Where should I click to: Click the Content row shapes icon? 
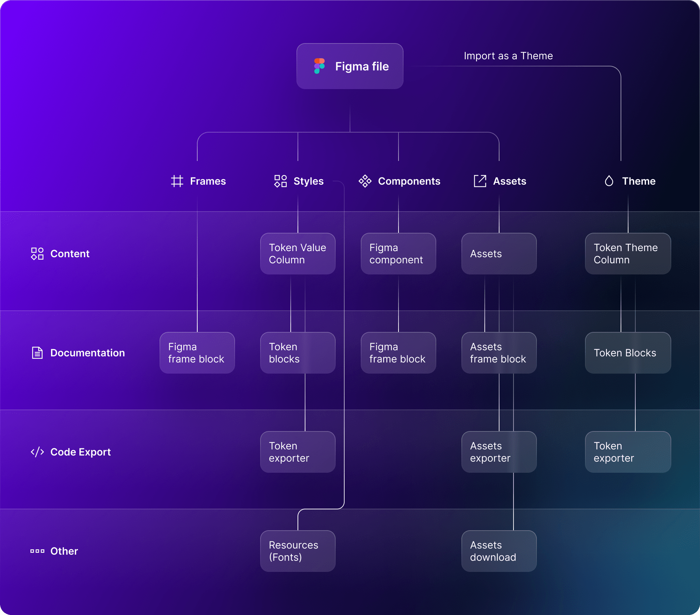click(37, 254)
